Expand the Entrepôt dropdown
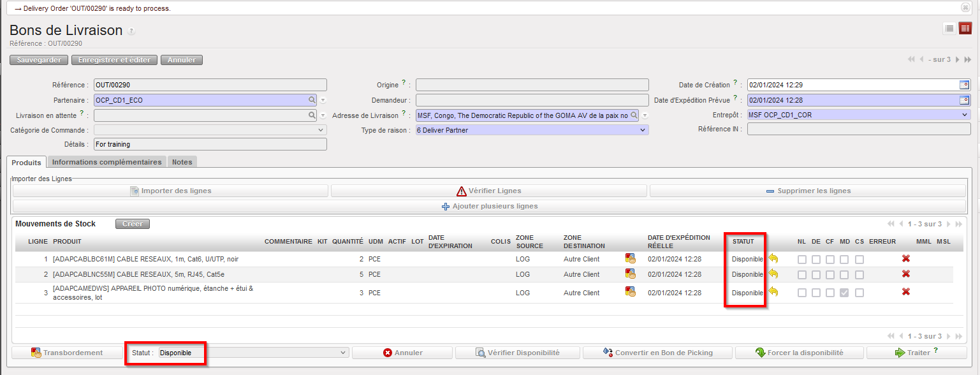 pos(964,115)
